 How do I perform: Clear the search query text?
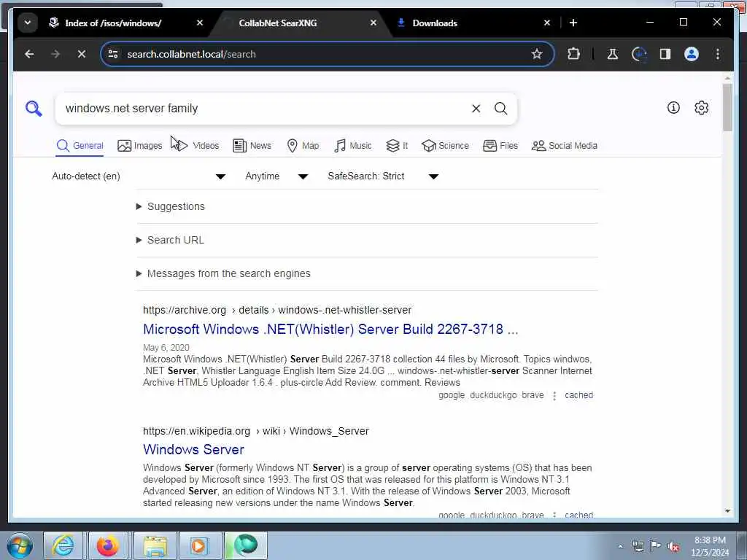476,109
